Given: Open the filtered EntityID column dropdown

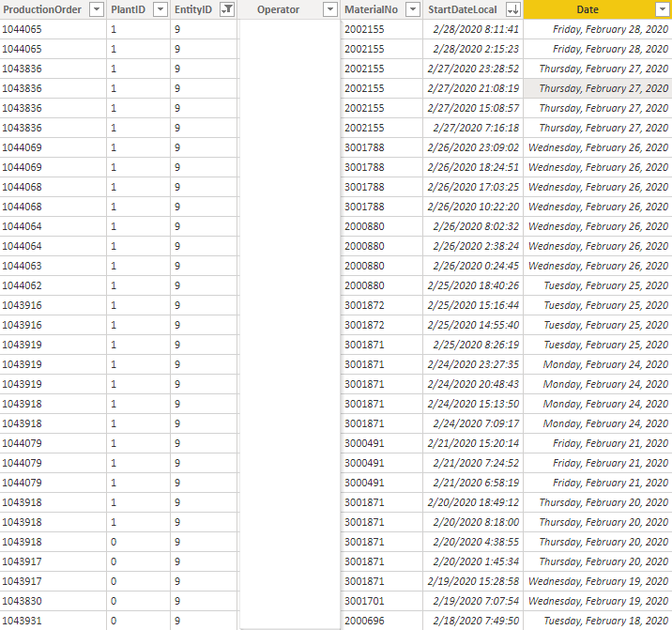Looking at the screenshot, I should (227, 9).
